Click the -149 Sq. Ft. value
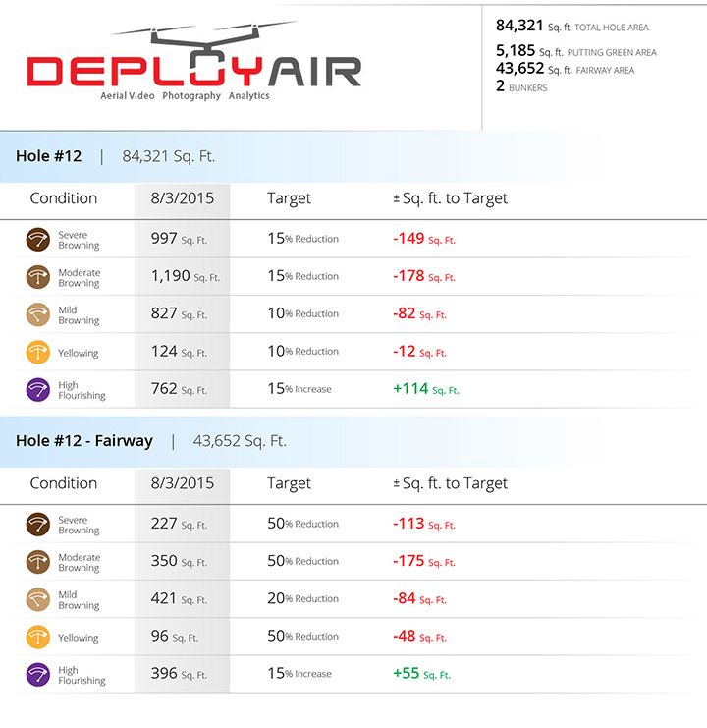Image resolution: width=707 pixels, height=728 pixels. click(x=424, y=239)
